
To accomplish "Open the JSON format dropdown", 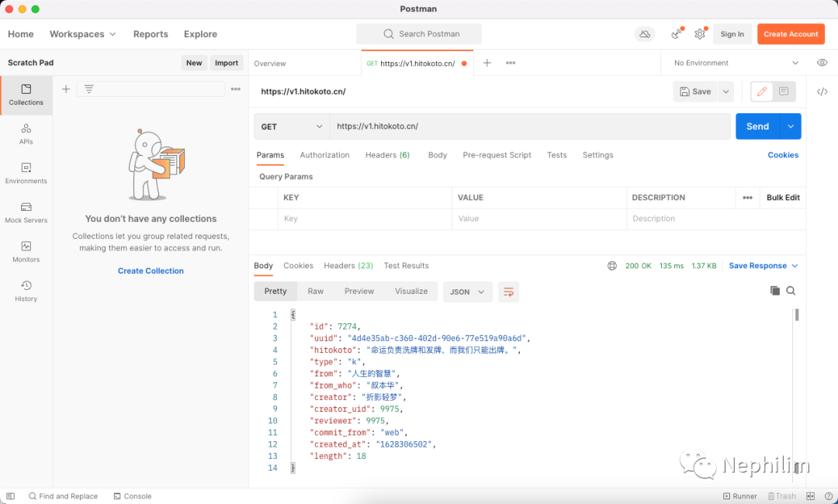I will coord(467,292).
